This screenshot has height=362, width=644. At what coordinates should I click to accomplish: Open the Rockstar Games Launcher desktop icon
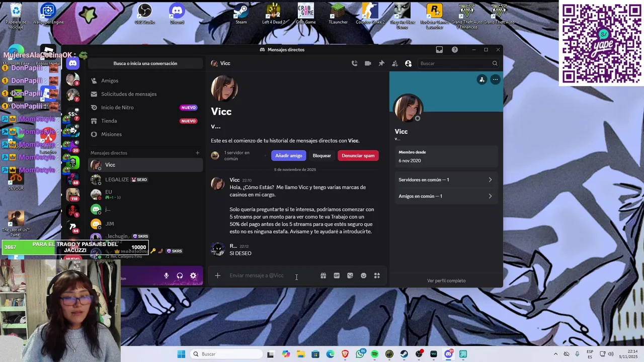435,15
